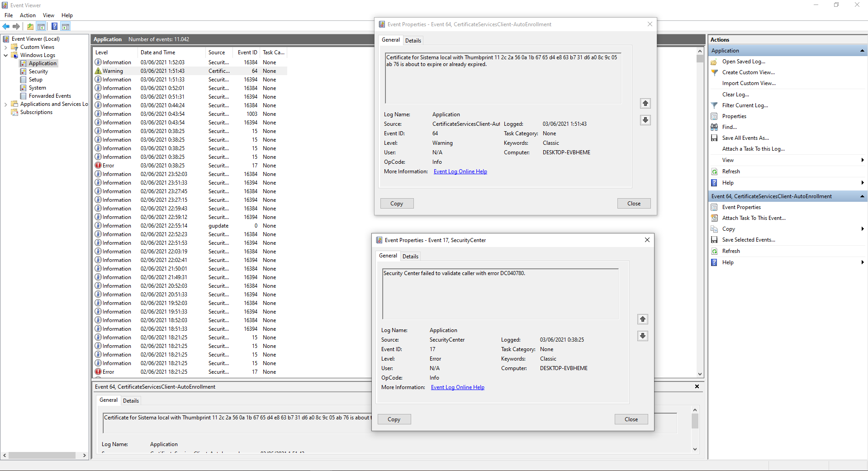Click down arrow in Event 17 dialog

tap(643, 336)
